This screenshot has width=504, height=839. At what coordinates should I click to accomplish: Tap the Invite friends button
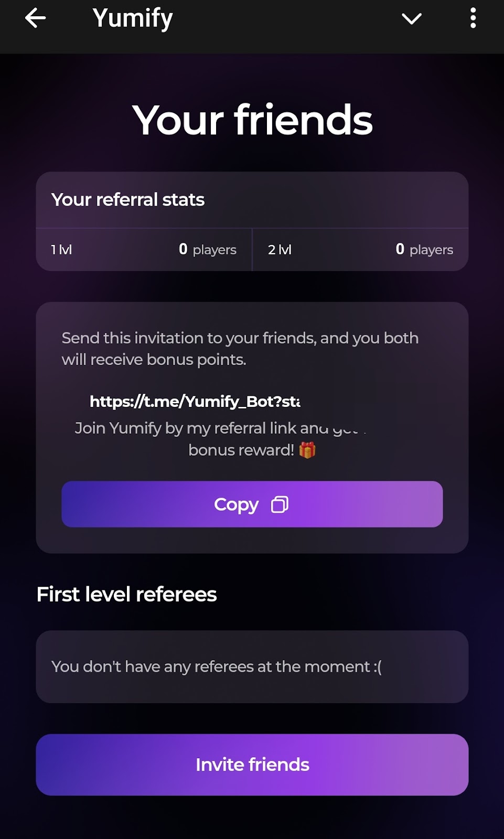click(252, 765)
